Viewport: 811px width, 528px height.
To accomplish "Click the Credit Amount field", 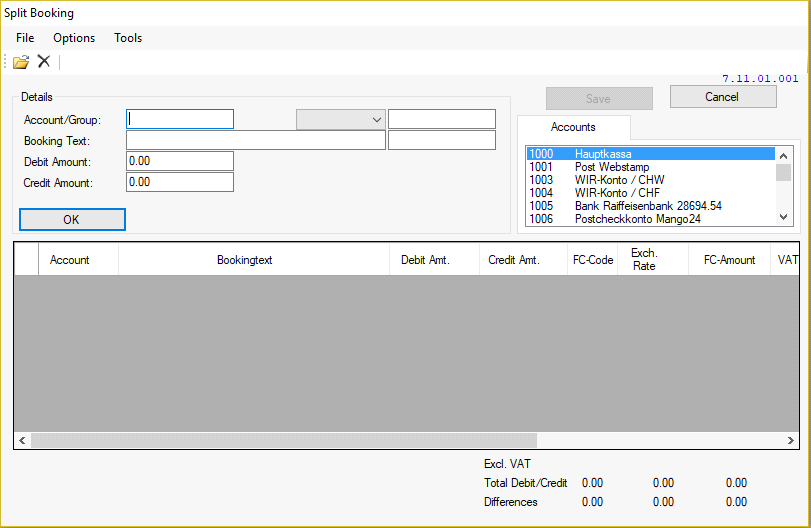I will coord(180,182).
